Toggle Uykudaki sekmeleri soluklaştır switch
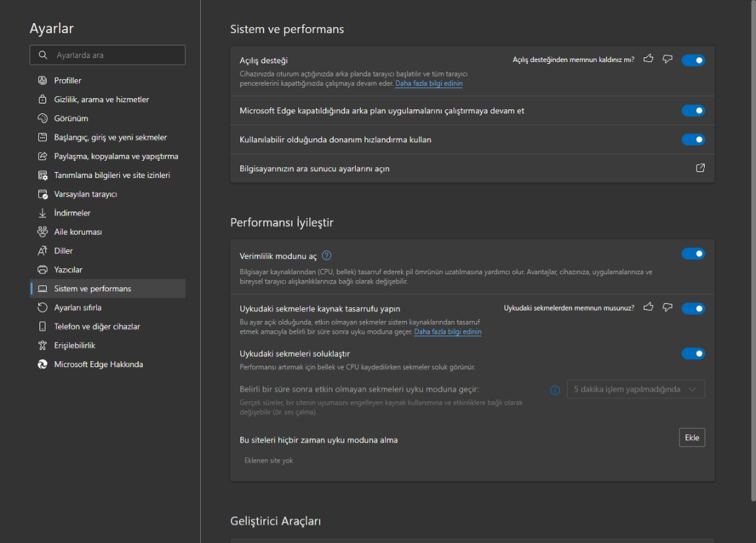This screenshot has width=756, height=543. pos(693,354)
